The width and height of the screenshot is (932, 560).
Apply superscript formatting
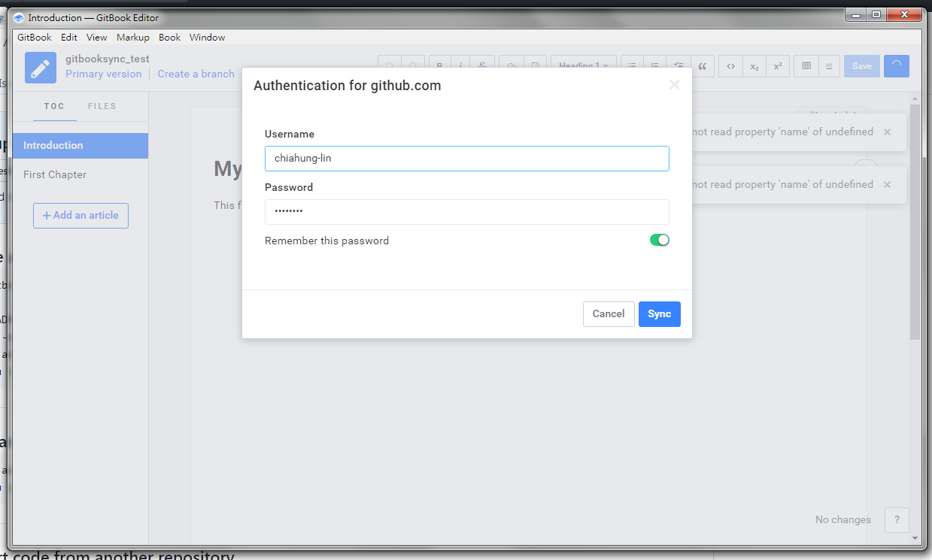[x=778, y=66]
